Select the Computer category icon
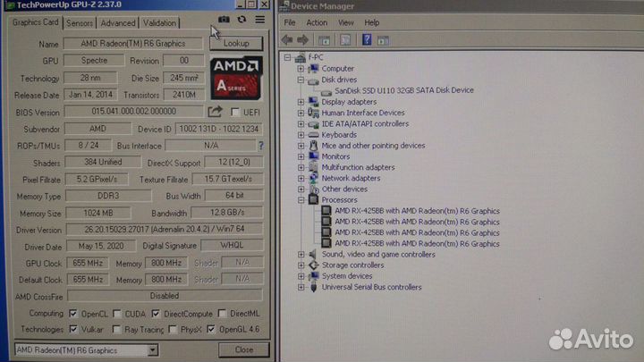Viewport: 644px width, 362px height. [x=313, y=69]
